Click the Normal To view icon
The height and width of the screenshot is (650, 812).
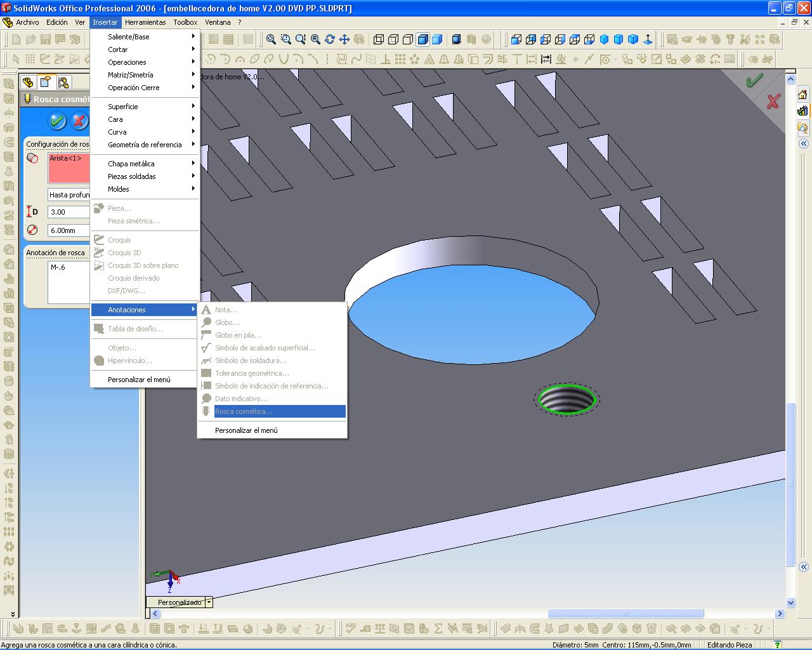(x=648, y=39)
